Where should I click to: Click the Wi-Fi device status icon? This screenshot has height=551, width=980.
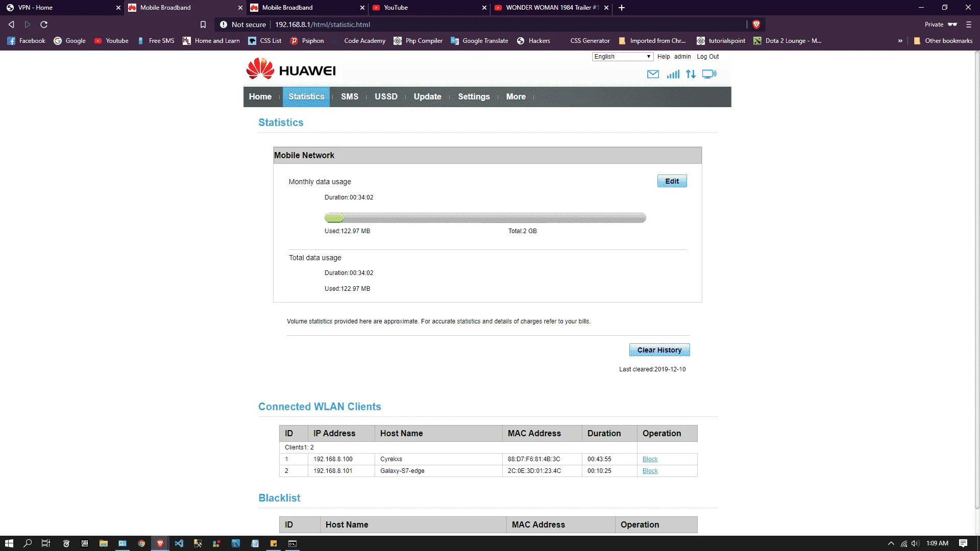coord(709,74)
